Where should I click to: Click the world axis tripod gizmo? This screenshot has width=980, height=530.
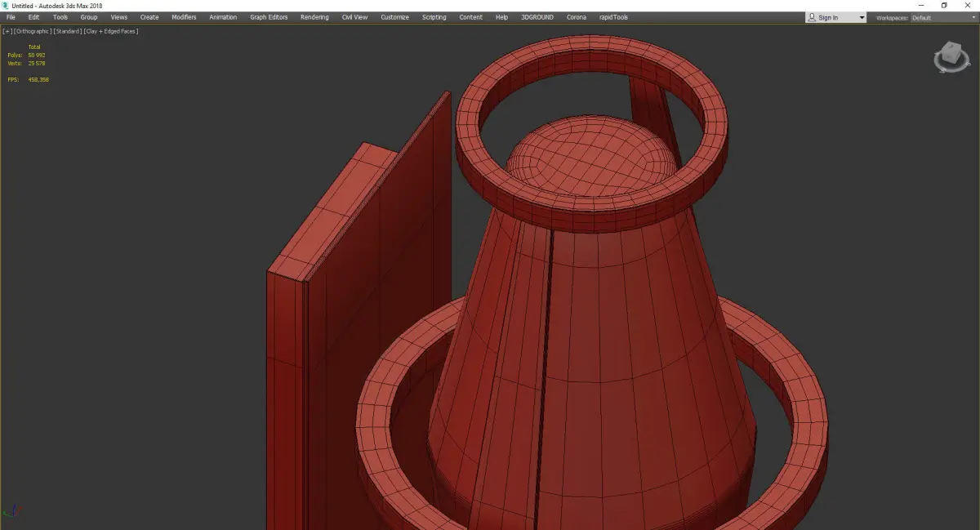13,510
